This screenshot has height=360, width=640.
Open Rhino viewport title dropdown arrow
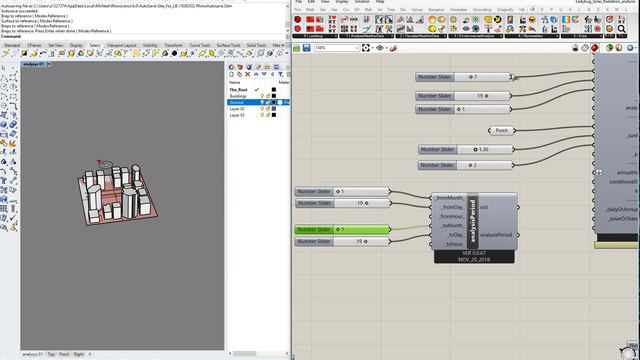(x=49, y=64)
